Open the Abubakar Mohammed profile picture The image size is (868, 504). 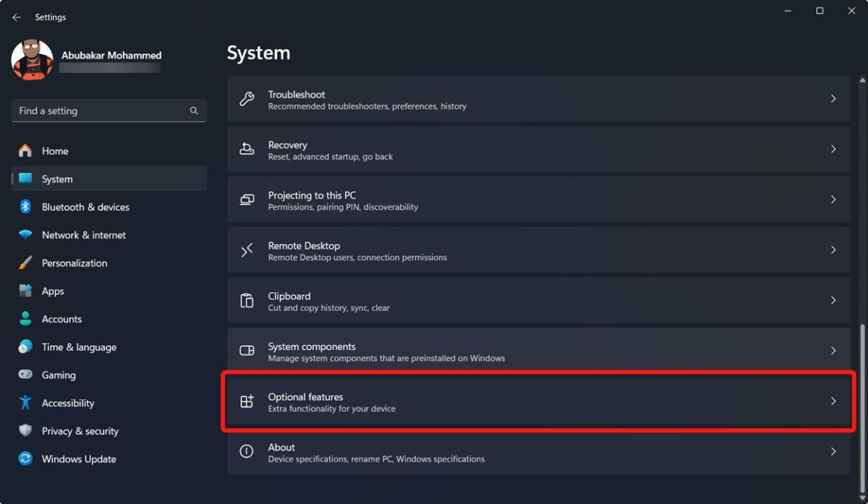click(32, 60)
